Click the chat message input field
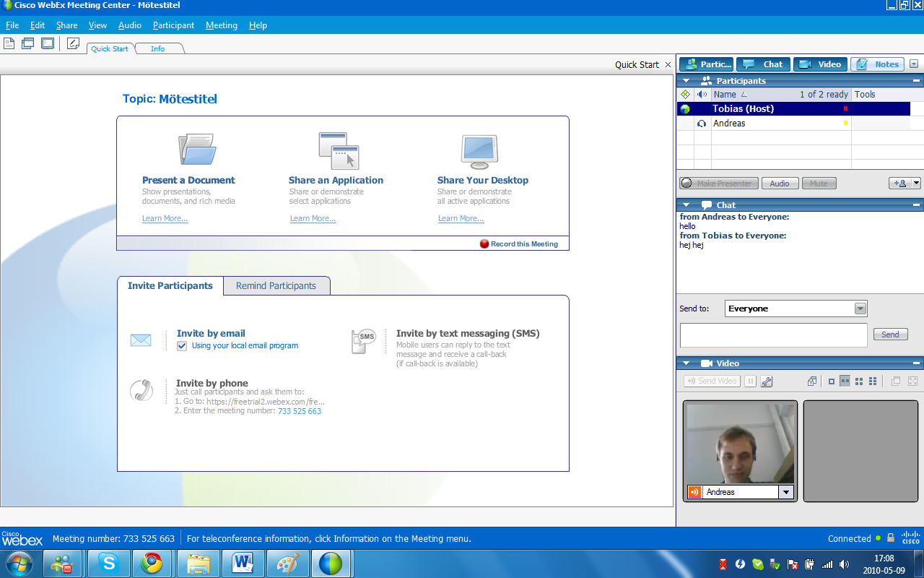Screen dimensions: 924x578 coord(773,335)
